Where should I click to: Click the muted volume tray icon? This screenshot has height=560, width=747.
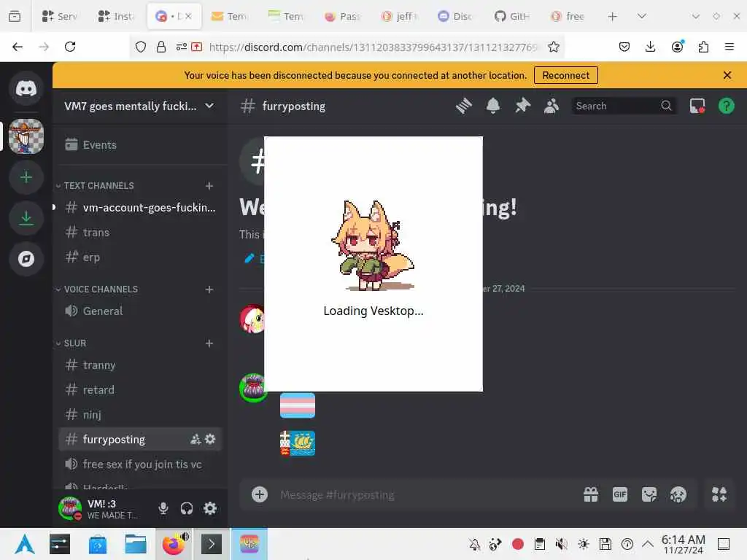click(561, 544)
